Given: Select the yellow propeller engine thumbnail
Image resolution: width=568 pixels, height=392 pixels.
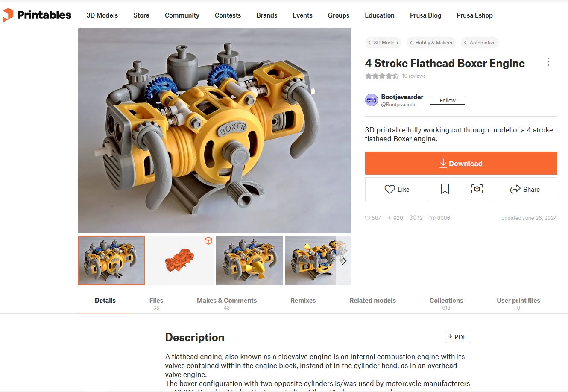Looking at the screenshot, I should 249,260.
